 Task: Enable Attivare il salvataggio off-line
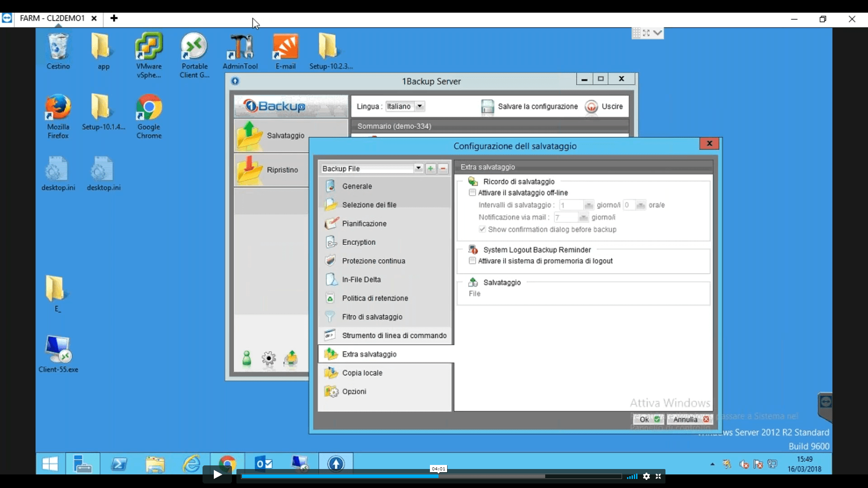coord(472,192)
